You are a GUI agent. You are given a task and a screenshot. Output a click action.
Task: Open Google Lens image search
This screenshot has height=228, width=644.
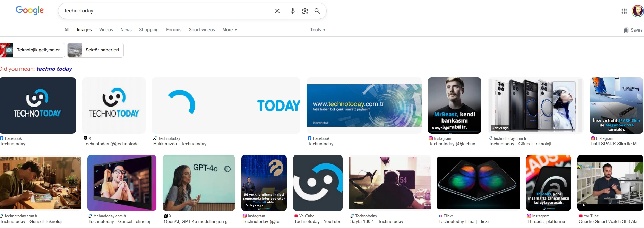click(305, 11)
